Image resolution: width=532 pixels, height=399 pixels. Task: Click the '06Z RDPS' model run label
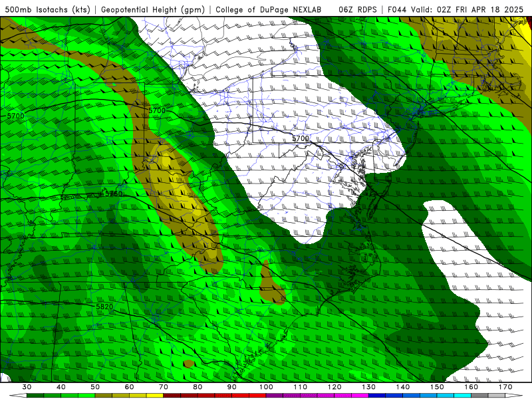(358, 10)
